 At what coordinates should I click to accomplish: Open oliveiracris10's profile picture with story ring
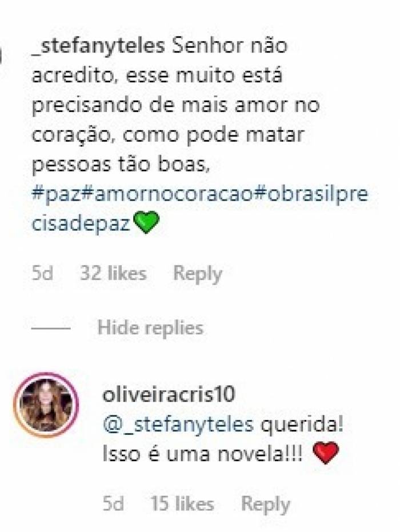pyautogui.click(x=46, y=405)
